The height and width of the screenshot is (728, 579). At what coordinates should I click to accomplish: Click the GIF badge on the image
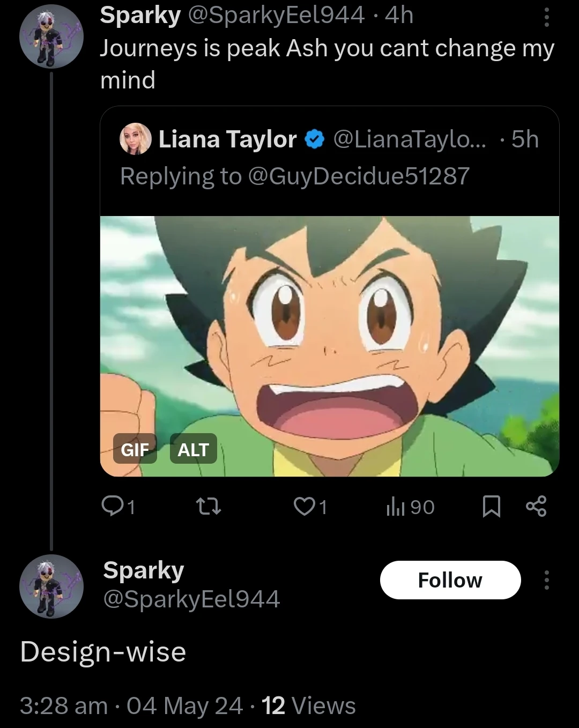(x=136, y=450)
